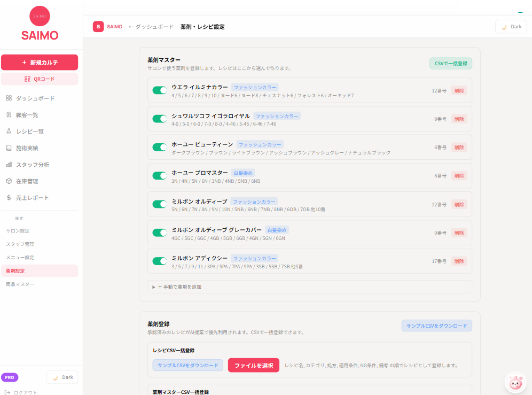The height and width of the screenshot is (395, 532).
Task: Delete シュワルツコフ イゴラロイヤル with 削除
Action: (x=459, y=119)
